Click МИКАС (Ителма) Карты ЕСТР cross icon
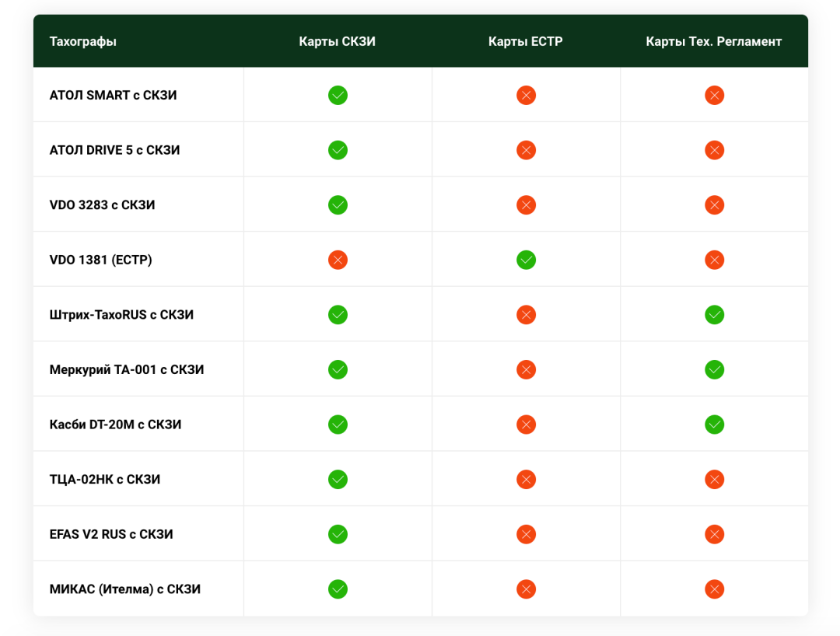The image size is (840, 636). pyautogui.click(x=526, y=589)
